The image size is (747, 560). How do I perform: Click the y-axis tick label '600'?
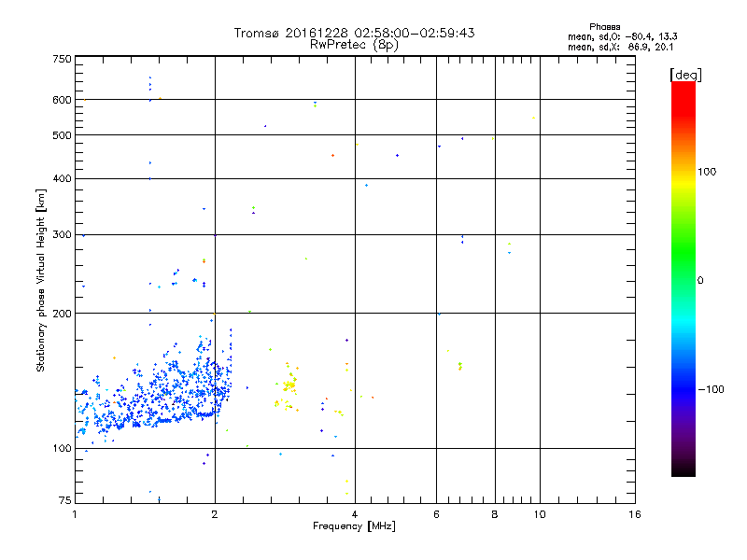coord(62,100)
